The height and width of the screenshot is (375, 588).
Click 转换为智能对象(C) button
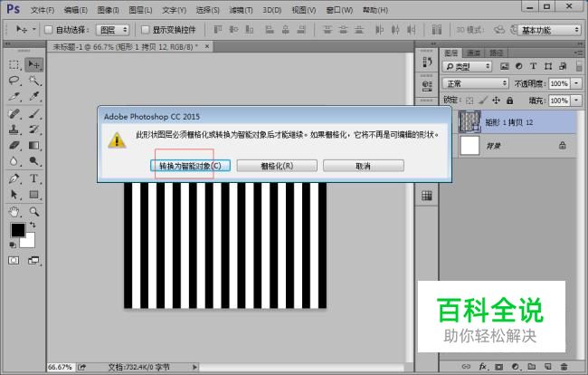pos(190,166)
